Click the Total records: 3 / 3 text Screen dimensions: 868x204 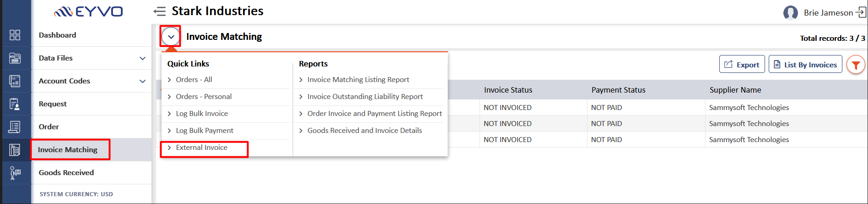832,39
